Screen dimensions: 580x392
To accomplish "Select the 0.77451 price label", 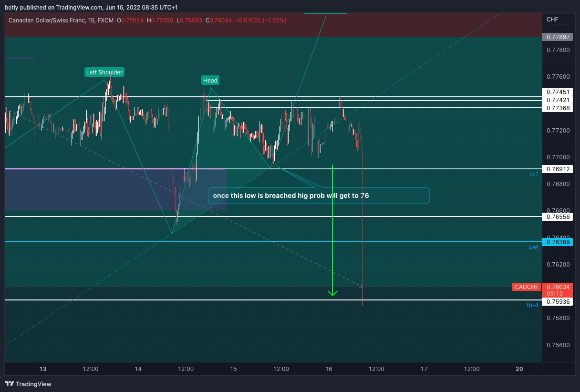I will tap(559, 92).
